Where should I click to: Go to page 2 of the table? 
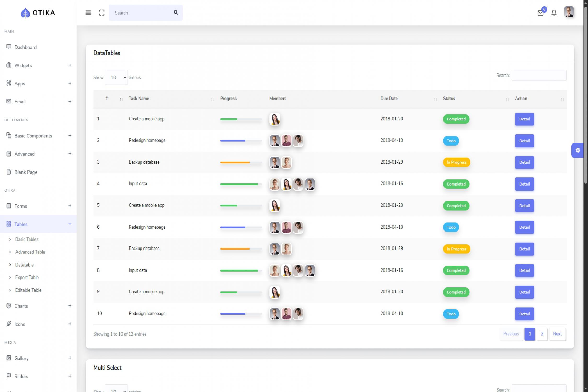coord(542,334)
